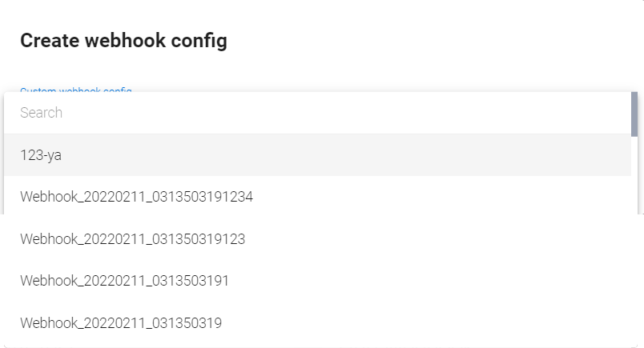Image resolution: width=644 pixels, height=348 pixels.
Task: Click the Create webhook config heading
Action: (123, 41)
